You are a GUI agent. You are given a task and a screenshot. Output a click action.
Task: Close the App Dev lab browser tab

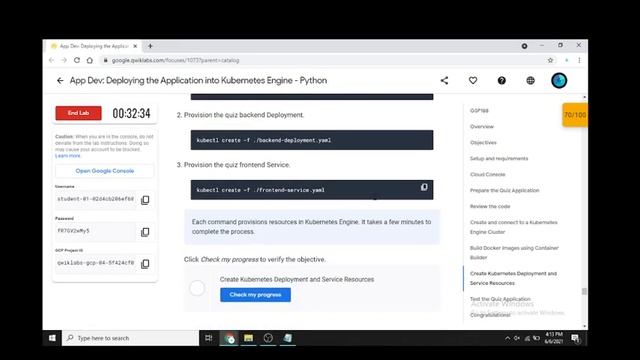(135, 46)
